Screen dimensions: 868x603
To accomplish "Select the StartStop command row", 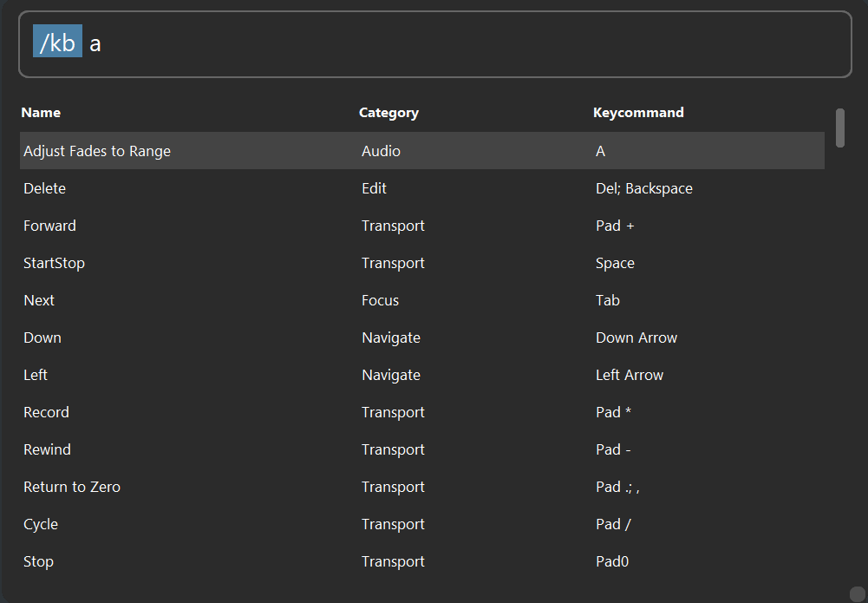I will tap(421, 263).
